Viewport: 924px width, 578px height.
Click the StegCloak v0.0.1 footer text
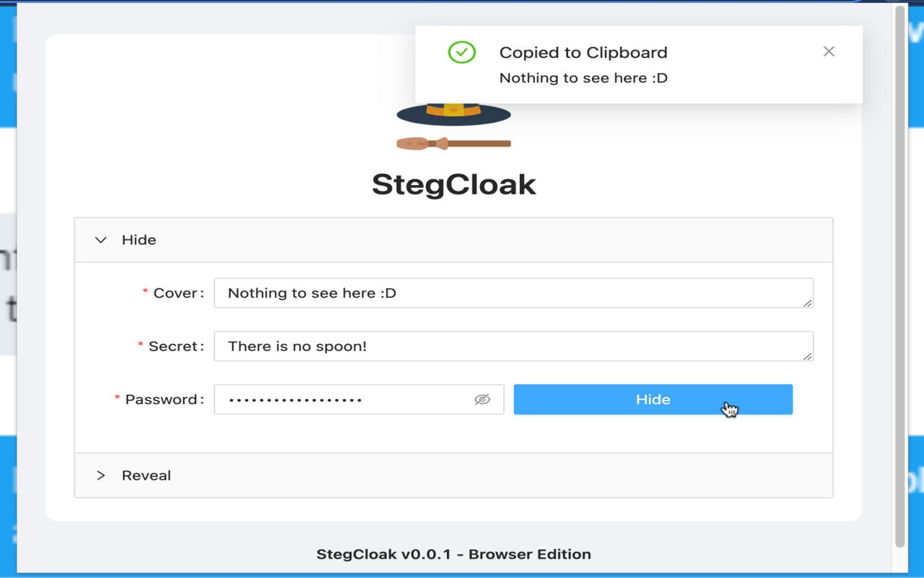[x=453, y=553]
